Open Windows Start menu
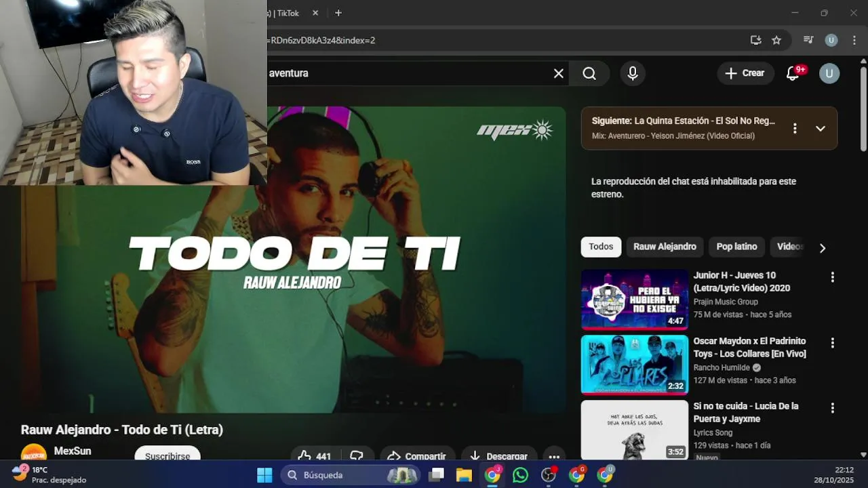Screen dimensions: 868x488 click(264, 475)
